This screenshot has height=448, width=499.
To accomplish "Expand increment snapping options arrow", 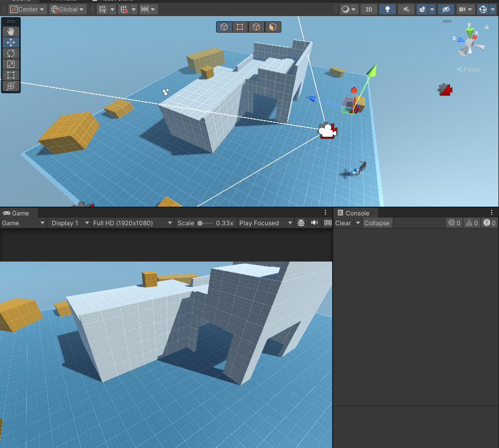I will pos(153,9).
